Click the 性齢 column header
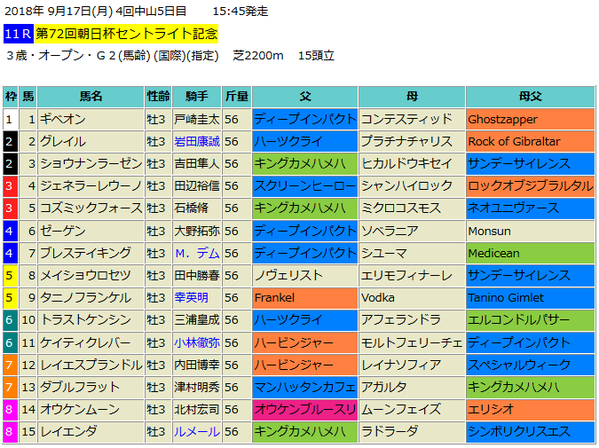The image size is (599, 448). point(158,96)
